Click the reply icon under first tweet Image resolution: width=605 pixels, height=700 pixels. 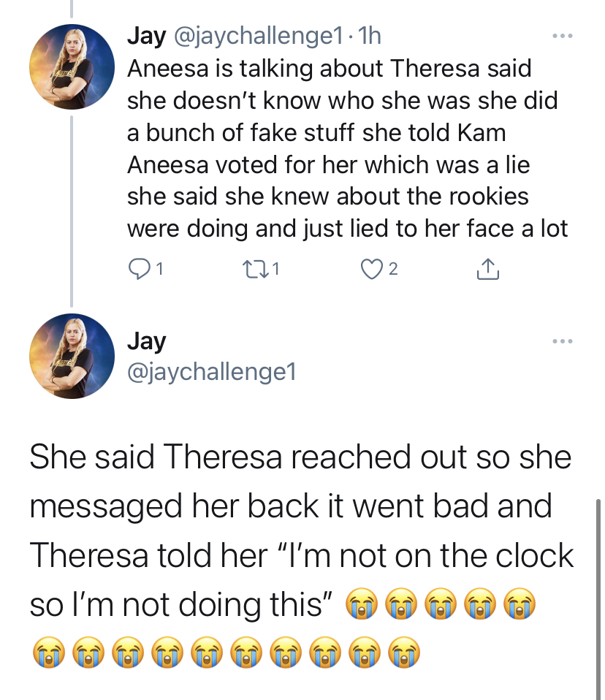coord(139,269)
